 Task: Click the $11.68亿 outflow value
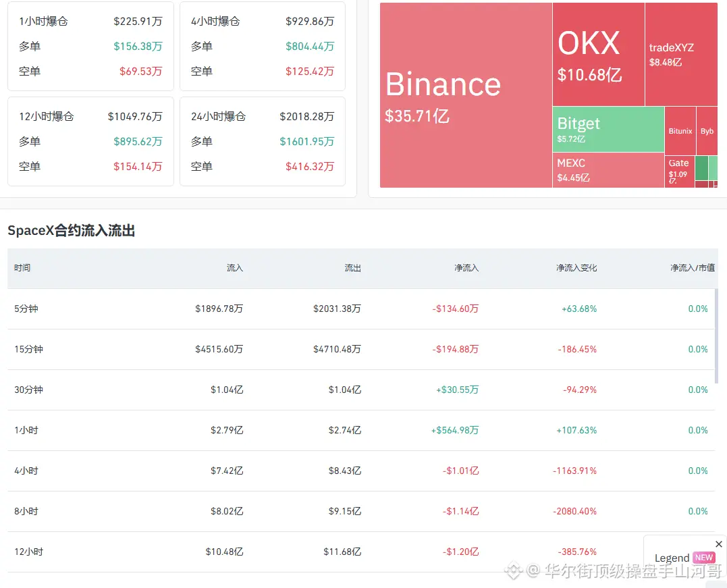342,552
